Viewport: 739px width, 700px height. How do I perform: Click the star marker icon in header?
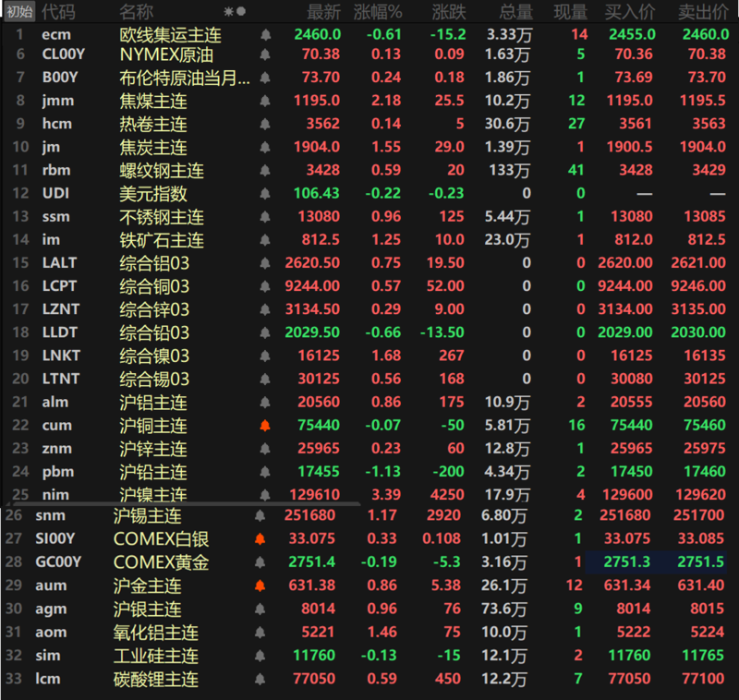228,11
